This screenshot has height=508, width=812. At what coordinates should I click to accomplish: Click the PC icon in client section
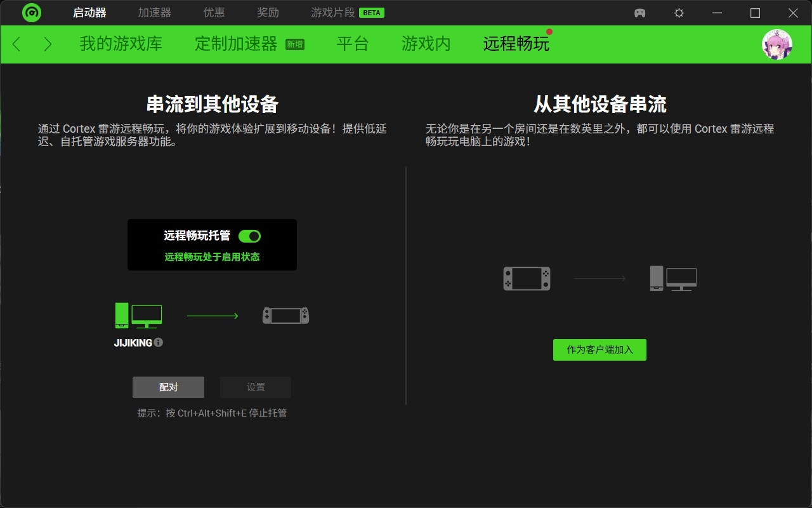pos(673,279)
